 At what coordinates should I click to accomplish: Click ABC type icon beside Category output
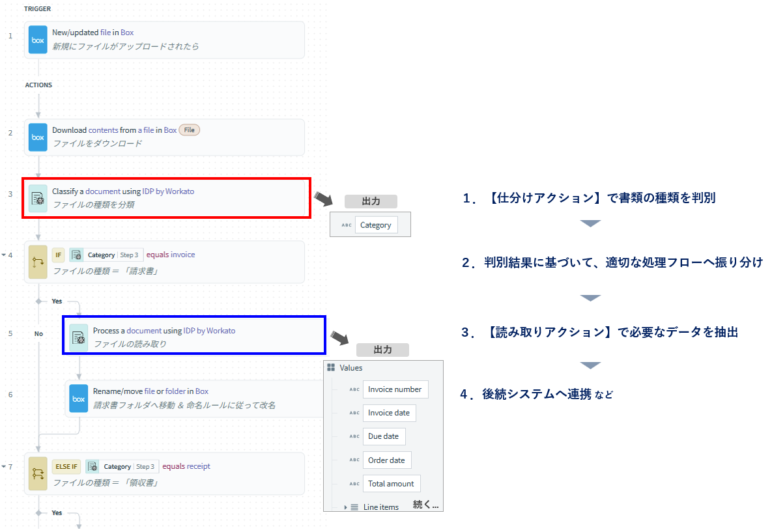point(347,225)
